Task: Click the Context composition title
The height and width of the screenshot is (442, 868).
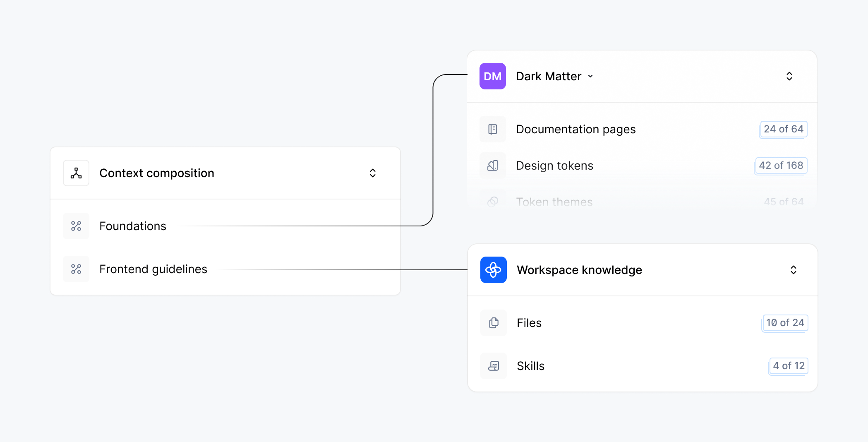Action: click(x=157, y=173)
